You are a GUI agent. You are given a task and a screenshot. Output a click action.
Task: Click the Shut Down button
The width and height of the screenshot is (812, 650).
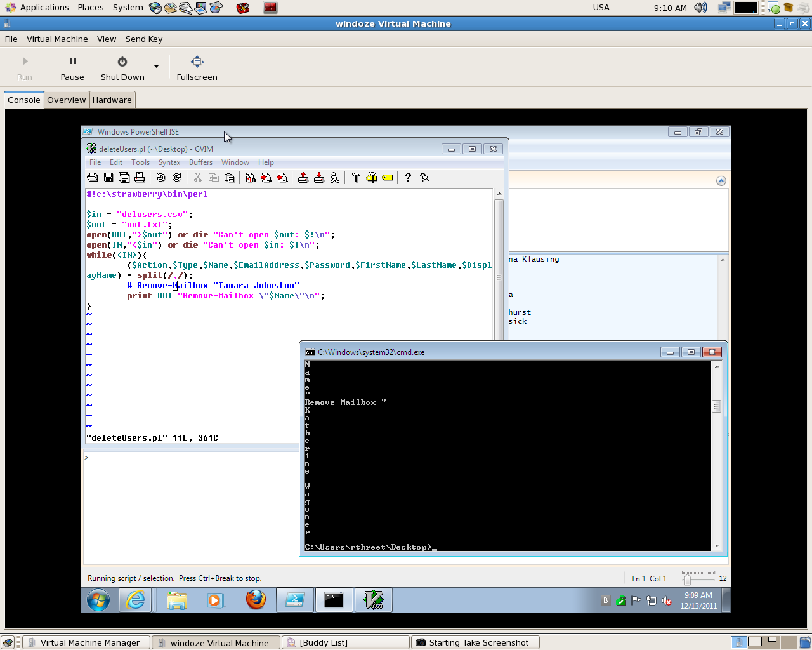coord(122,68)
